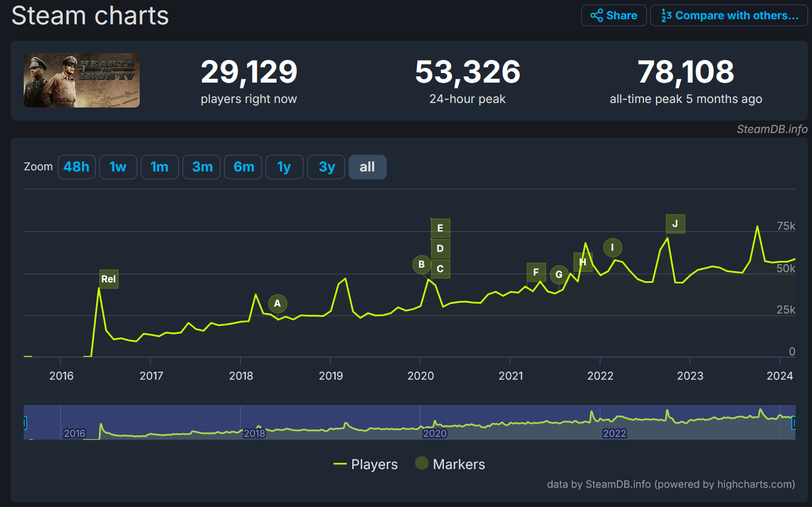Click the Share button
Viewport: 812px width, 507px height.
[614, 15]
